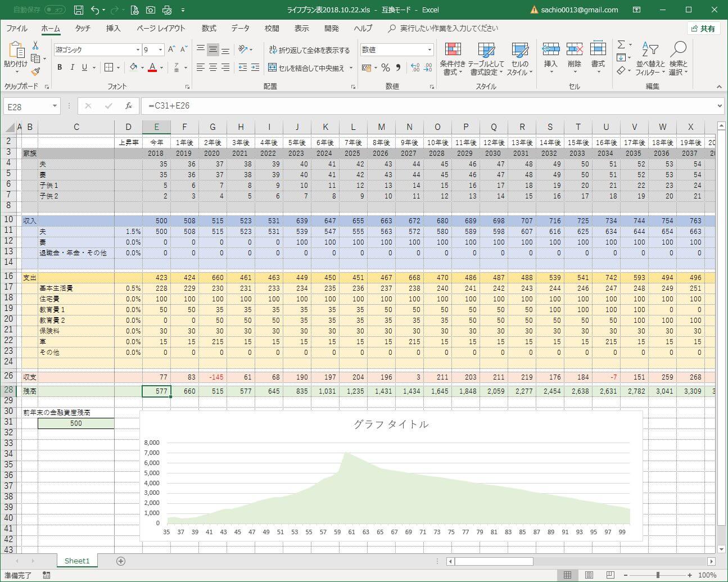Open the File tab
Viewport: 728px width, 582px height.
click(x=17, y=28)
